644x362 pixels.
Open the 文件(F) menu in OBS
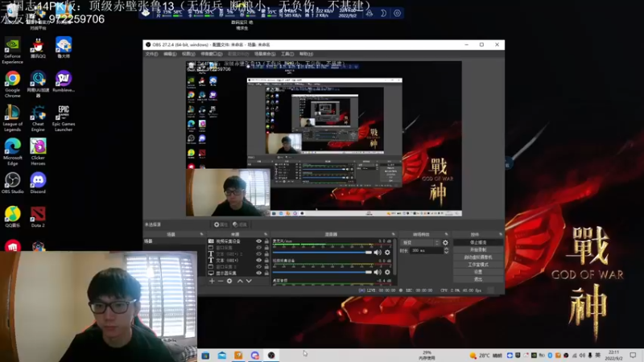(151, 54)
